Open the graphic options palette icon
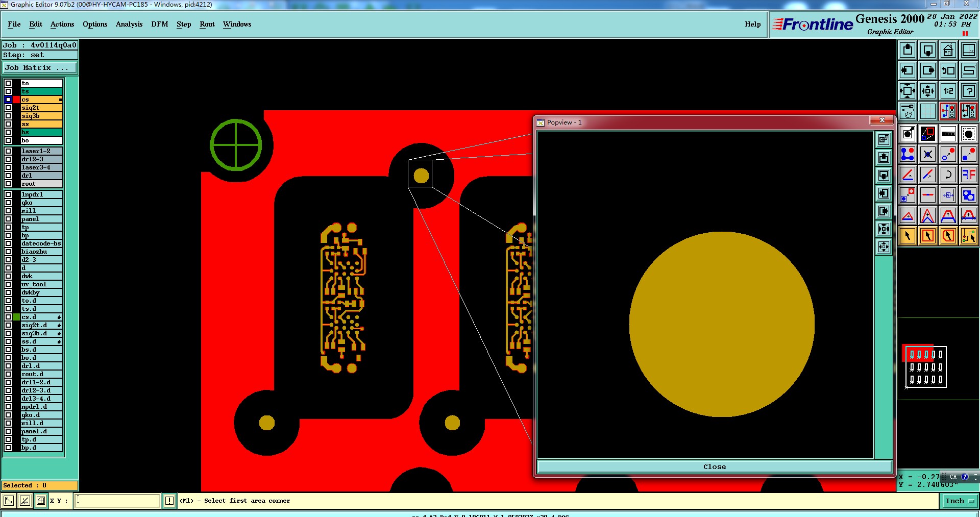Screen dimensions: 980x517 coord(908,111)
